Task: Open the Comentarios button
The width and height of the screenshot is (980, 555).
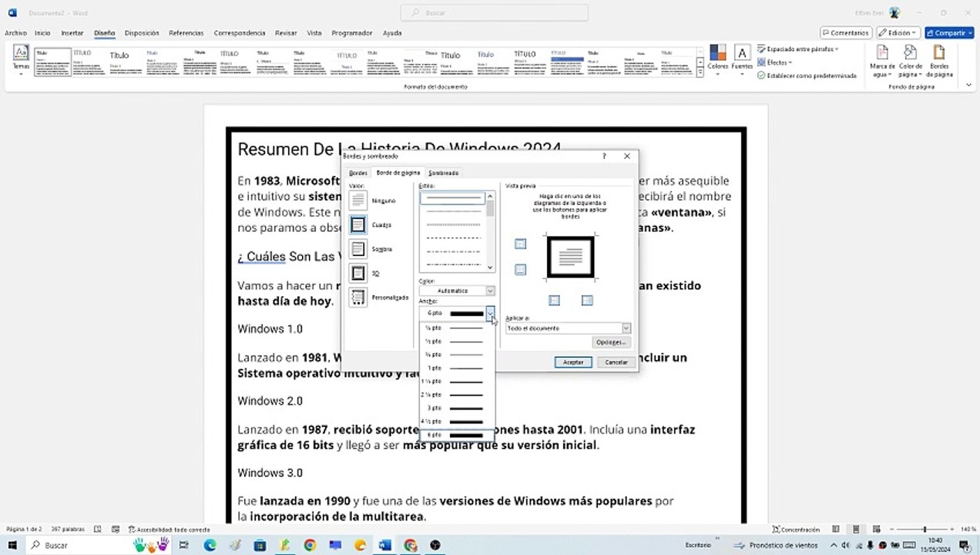Action: point(845,33)
